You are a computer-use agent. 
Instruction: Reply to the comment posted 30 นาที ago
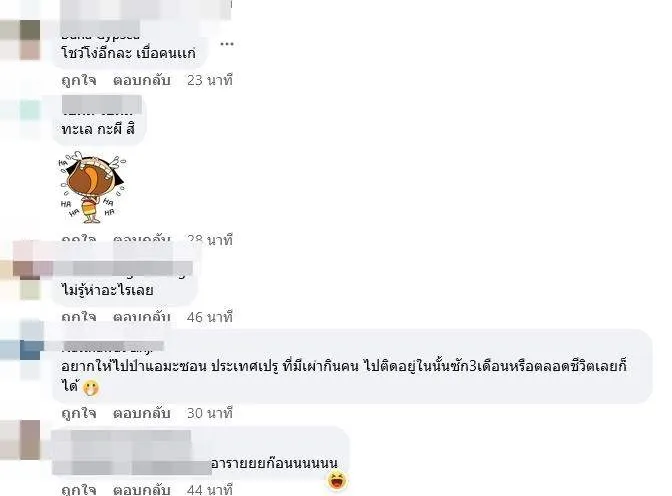tap(142, 413)
